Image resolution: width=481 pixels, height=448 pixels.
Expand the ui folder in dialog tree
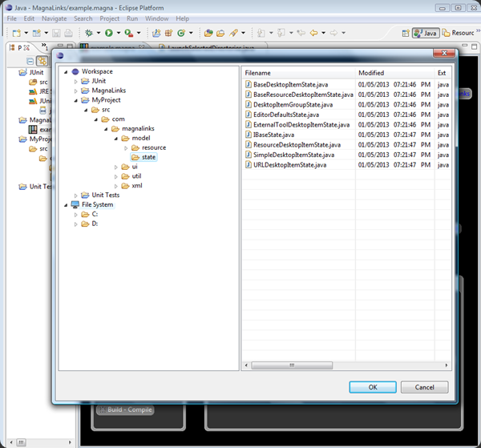(116, 167)
